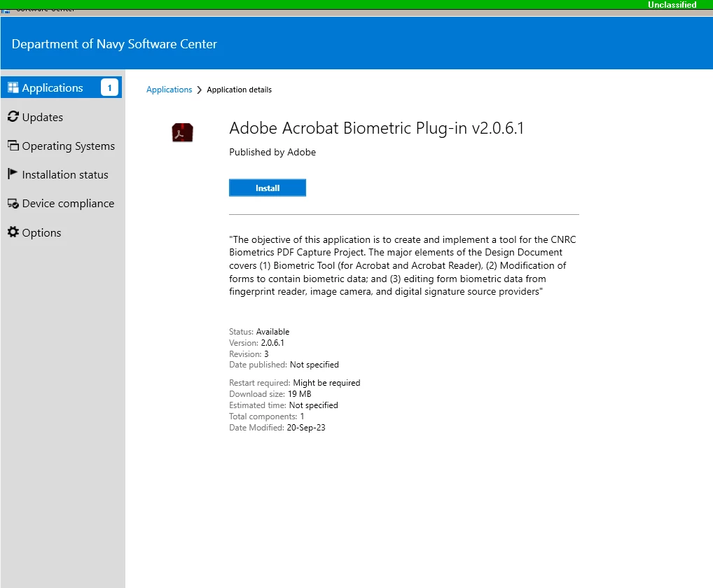Click Date Modified: 20-Sep-23 line
The width and height of the screenshot is (713, 588).
[x=277, y=428]
